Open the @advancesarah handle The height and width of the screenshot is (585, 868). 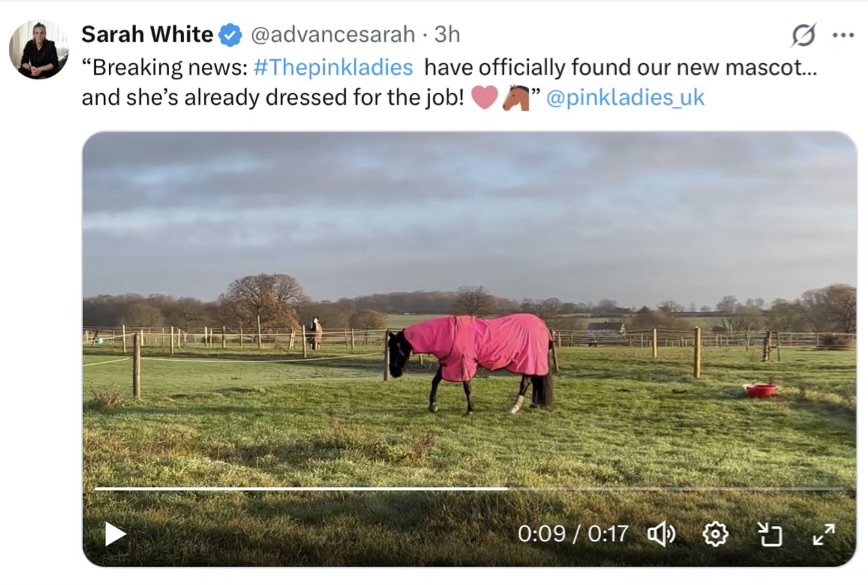pos(332,35)
